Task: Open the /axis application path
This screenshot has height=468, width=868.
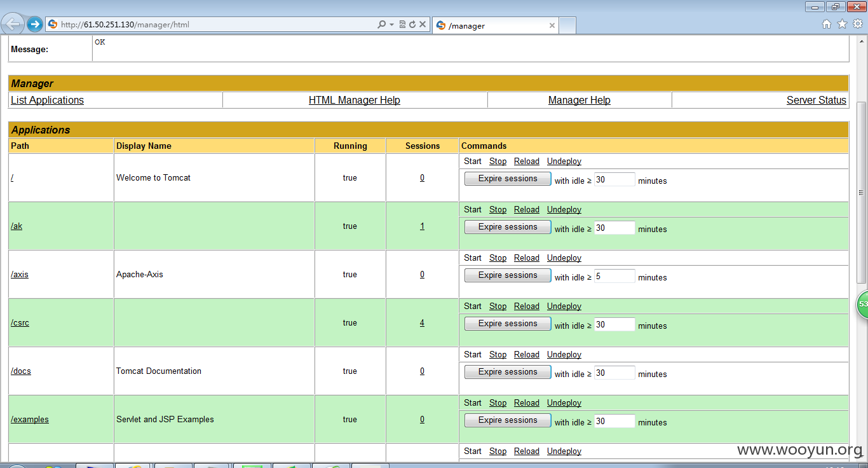Action: (20, 275)
